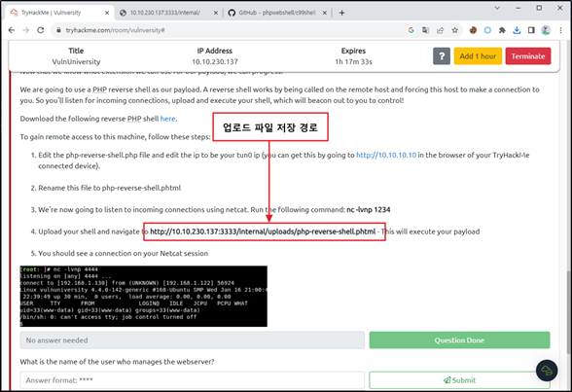
Task: Open a new tab with the plus button
Action: [341, 13]
